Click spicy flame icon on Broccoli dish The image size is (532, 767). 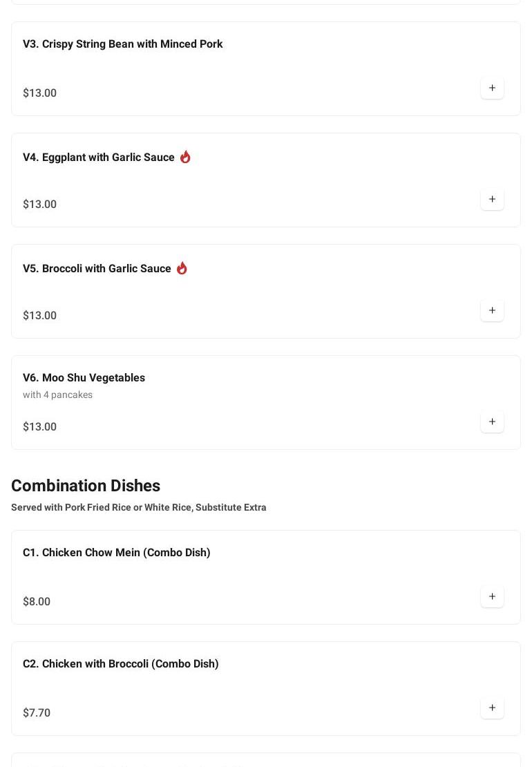pyautogui.click(x=182, y=268)
